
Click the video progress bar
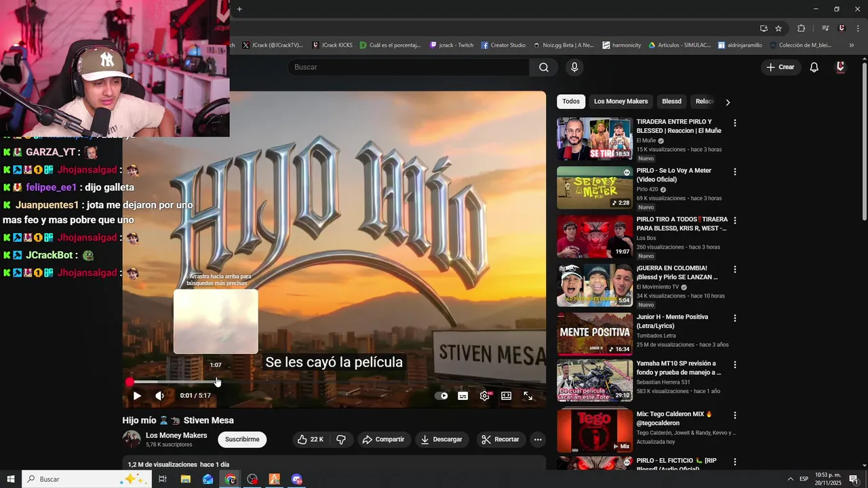(x=334, y=382)
